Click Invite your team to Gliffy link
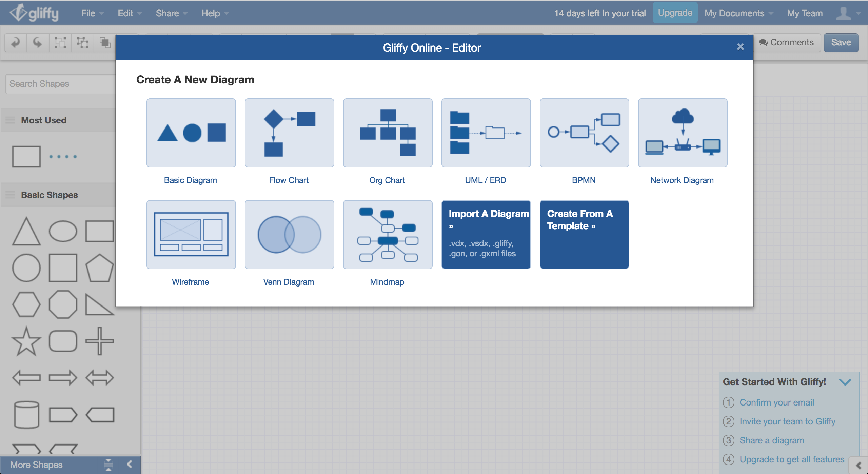 coord(787,421)
